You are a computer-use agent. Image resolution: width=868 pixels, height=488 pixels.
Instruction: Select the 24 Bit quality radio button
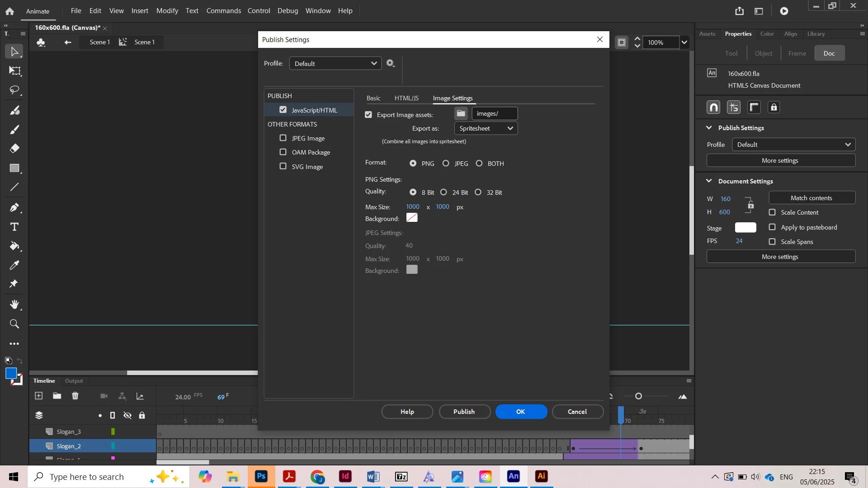(x=443, y=192)
